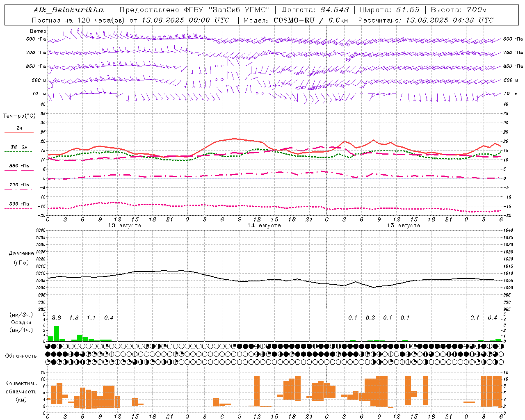The width and height of the screenshot is (525, 420).
Task: Click the elevation text 'Высота: 700м'
Action: tap(459, 9)
